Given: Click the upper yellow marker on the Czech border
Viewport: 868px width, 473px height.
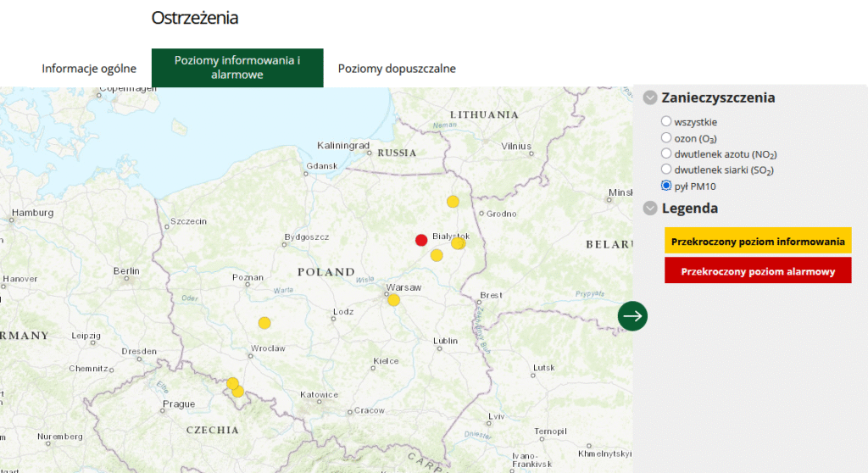Looking at the screenshot, I should pos(232,383).
